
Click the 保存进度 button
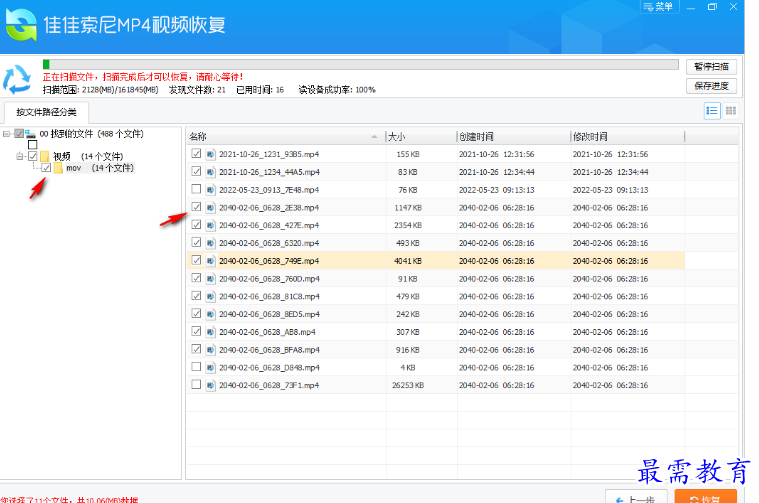[x=711, y=86]
